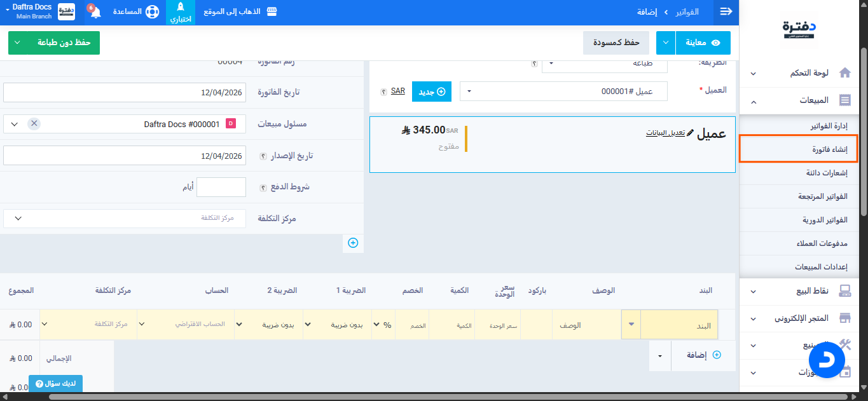
Task: Clear the sales officer with X icon
Action: click(34, 124)
